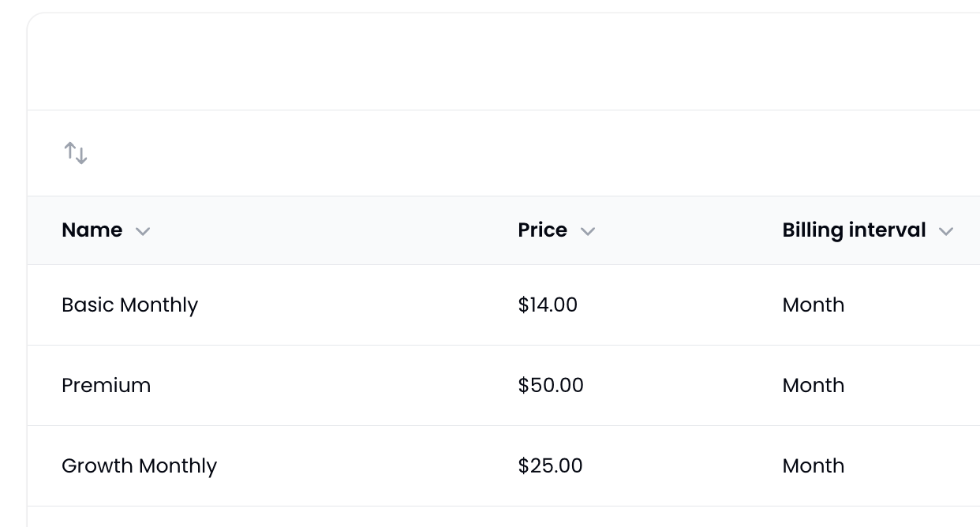Click empty toolbar space beside the sort icon
Screen dimensions: 980x527
point(529,153)
